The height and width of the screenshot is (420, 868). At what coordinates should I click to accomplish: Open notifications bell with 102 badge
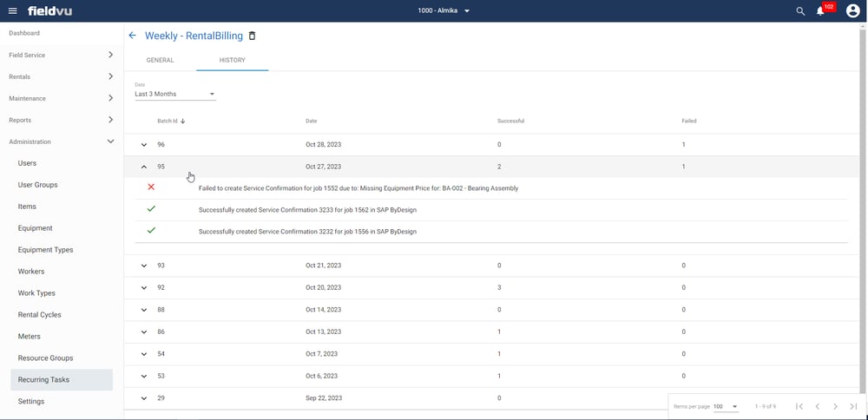(820, 11)
